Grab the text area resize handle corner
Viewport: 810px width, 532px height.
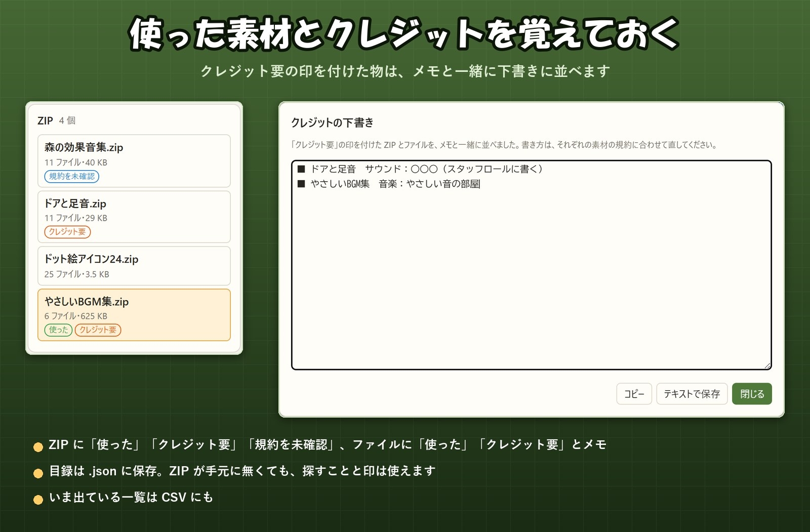pyautogui.click(x=767, y=365)
